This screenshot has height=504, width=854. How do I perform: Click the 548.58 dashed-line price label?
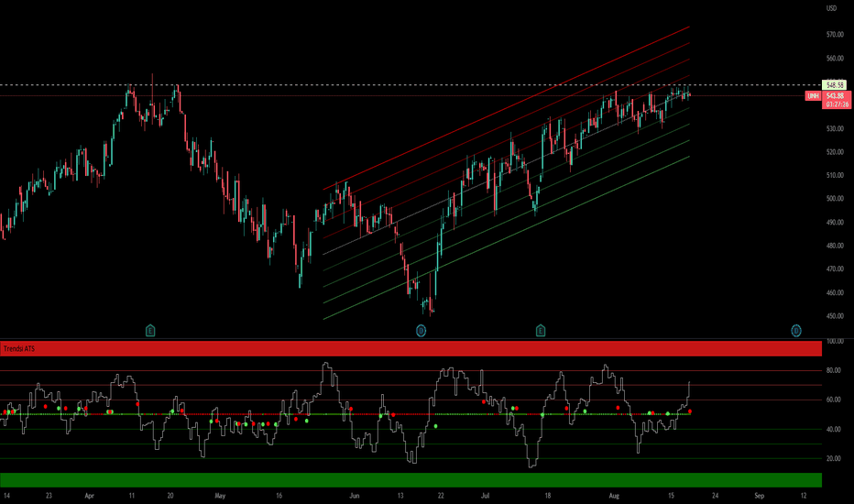tap(835, 85)
